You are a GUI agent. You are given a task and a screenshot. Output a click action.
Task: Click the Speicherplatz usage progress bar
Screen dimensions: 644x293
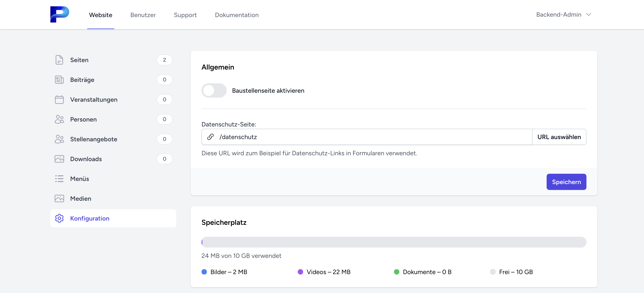394,242
